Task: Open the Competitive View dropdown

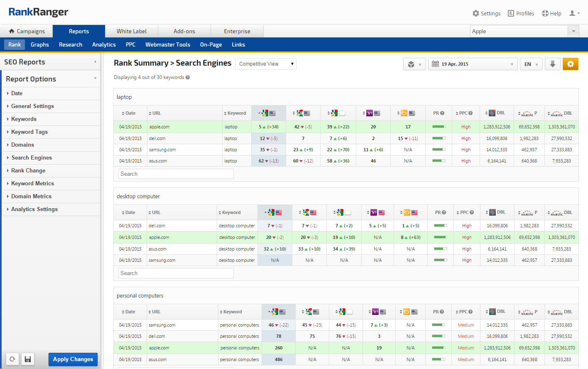Action: (x=266, y=64)
